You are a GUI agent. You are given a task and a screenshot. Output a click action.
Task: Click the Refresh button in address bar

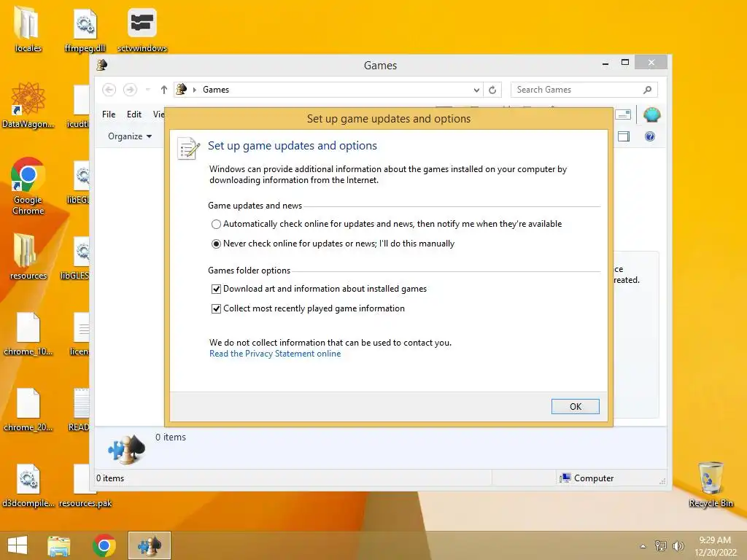point(492,90)
